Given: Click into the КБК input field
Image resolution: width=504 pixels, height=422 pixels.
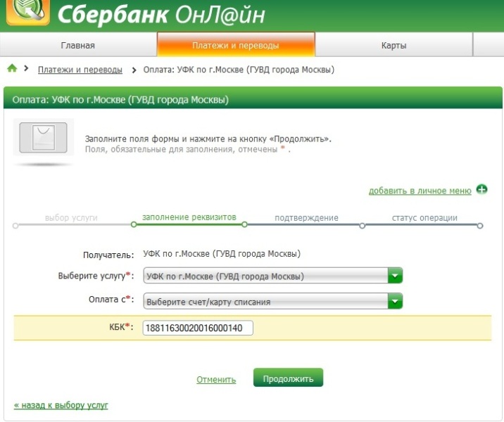Looking at the screenshot, I should (x=197, y=328).
